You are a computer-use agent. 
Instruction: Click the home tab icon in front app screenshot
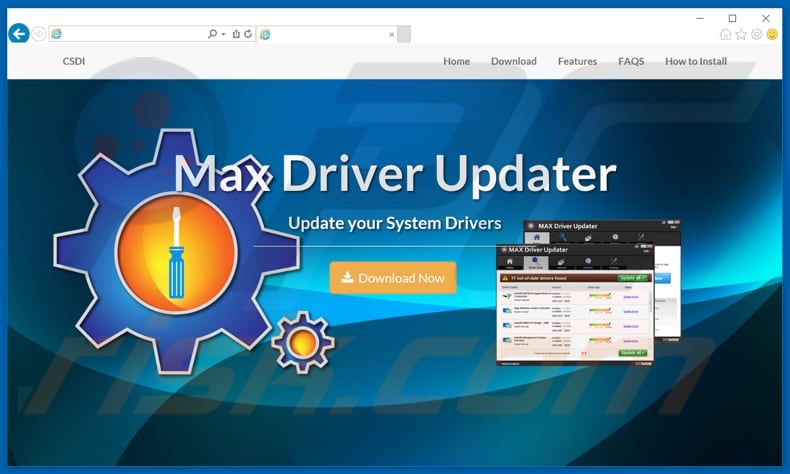tap(510, 262)
